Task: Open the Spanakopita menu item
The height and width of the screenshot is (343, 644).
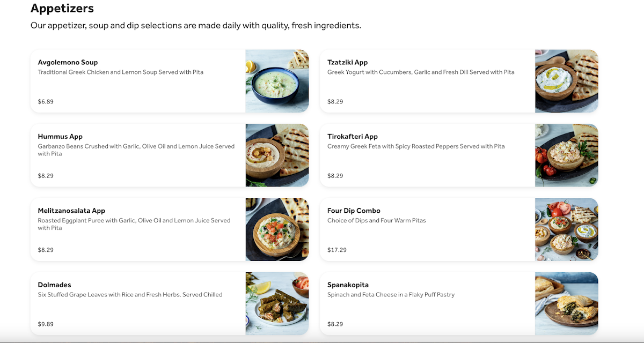Action: [348, 285]
